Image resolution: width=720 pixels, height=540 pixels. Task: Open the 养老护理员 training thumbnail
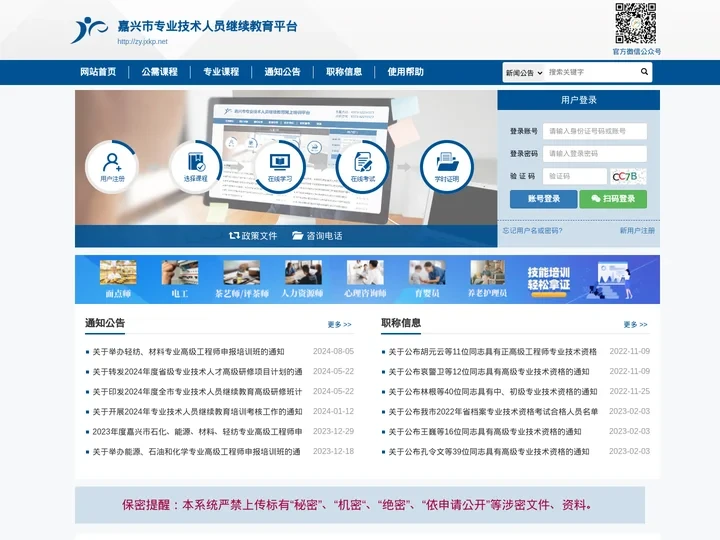[488, 272]
